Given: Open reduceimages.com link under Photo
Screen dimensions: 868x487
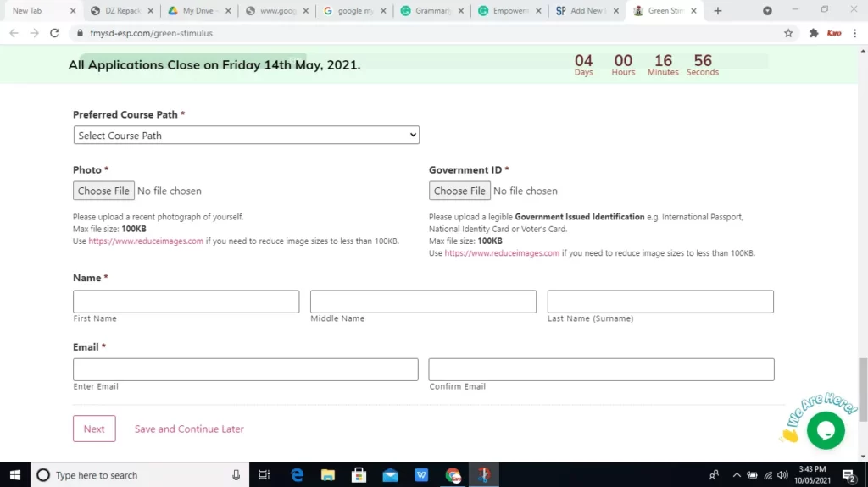Looking at the screenshot, I should [x=146, y=241].
